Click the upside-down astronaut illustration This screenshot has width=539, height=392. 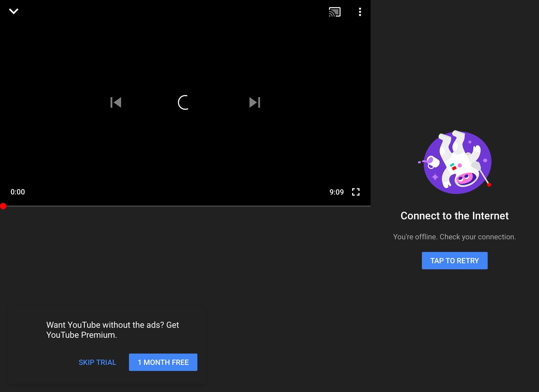455,162
